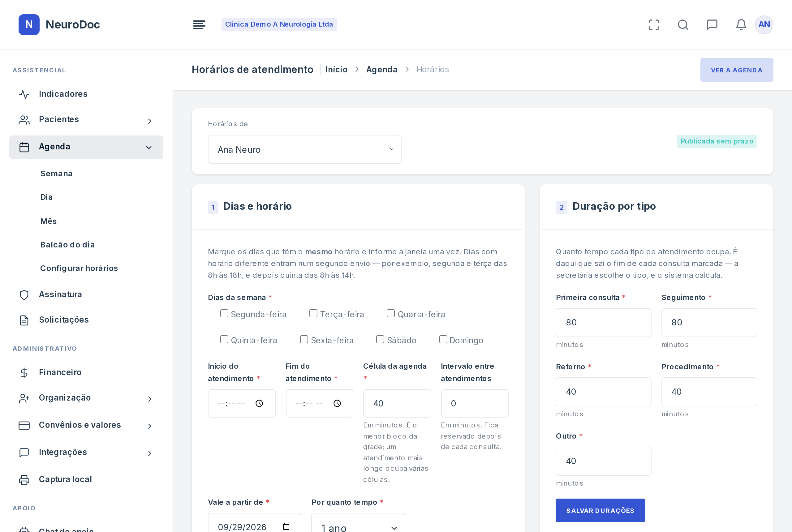Check the Quarta-feira checkbox

pos(390,313)
